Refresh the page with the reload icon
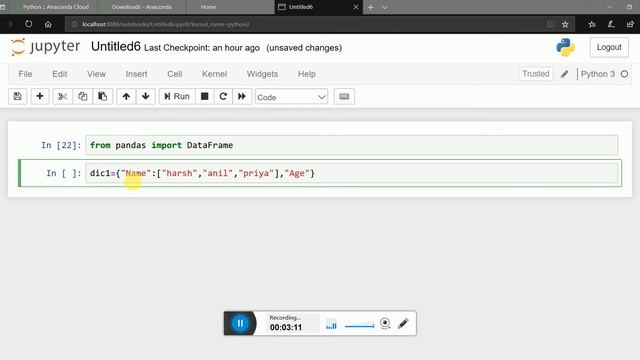 click(29, 24)
